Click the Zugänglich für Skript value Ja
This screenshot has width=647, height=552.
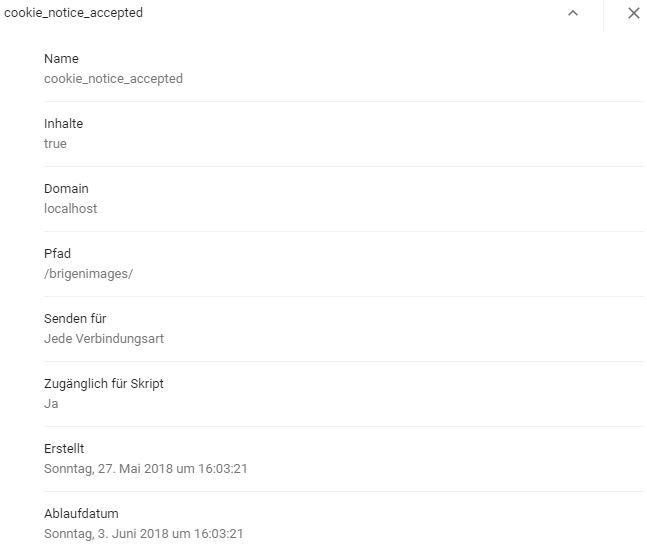coord(51,403)
